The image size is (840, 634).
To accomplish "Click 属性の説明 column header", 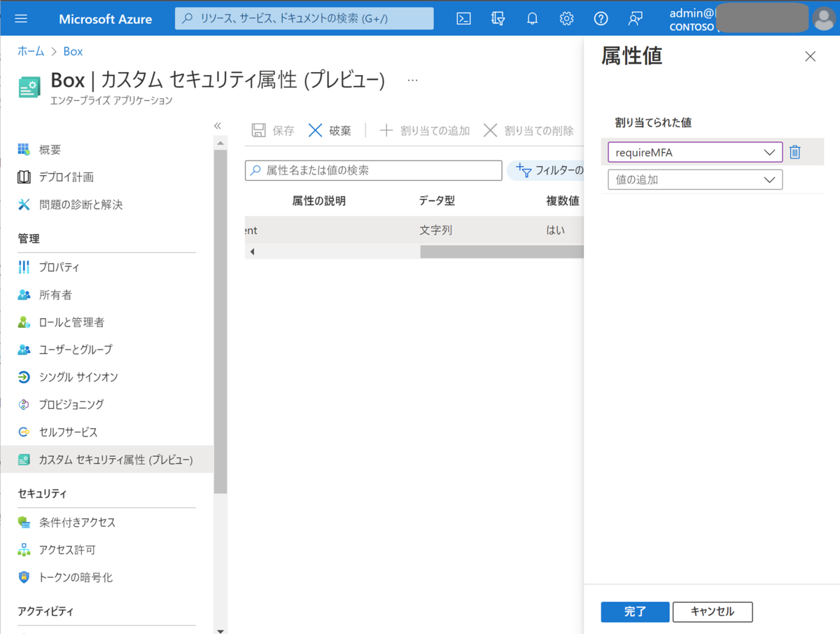I will (318, 201).
